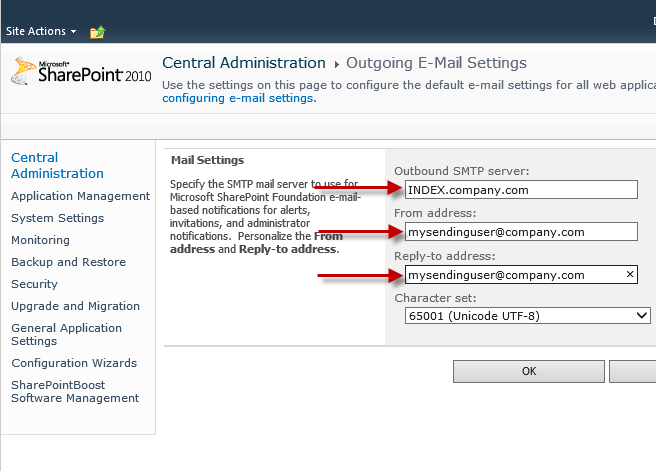This screenshot has height=471, width=656.
Task: Click the Outbound SMTP server field
Action: [520, 189]
